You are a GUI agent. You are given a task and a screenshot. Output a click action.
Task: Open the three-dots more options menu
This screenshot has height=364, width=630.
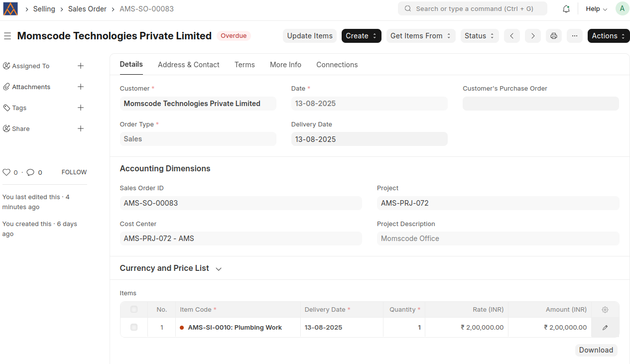574,36
